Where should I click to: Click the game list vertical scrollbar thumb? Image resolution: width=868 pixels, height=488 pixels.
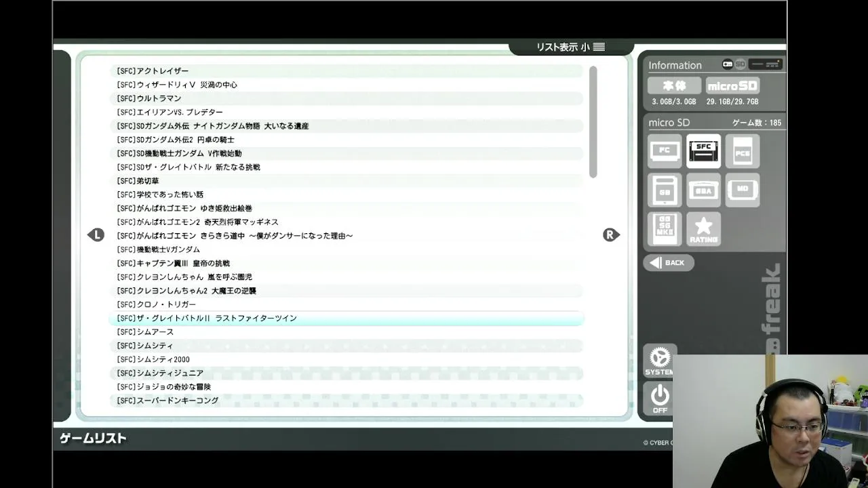pos(593,122)
